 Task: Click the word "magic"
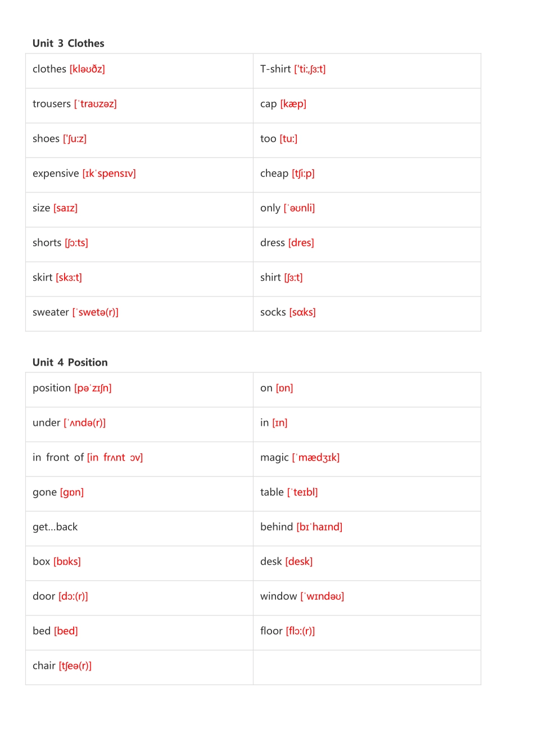point(274,458)
